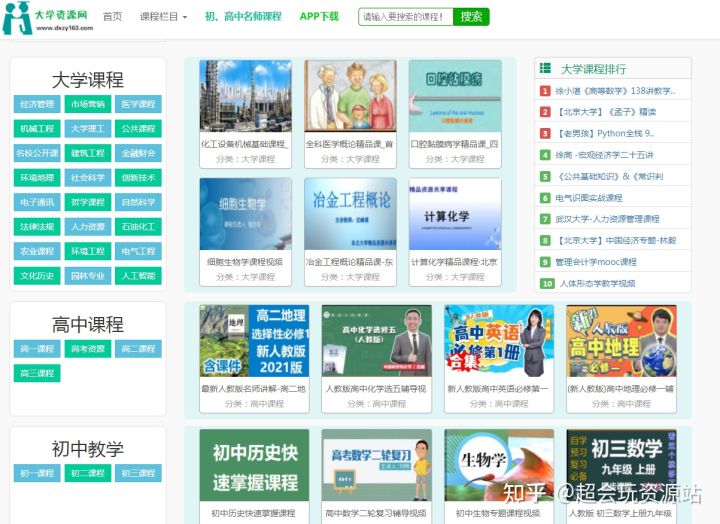Screen dimensions: 720x524
Task: Open the 高考数学二轮复习 thumbnail
Action: [377, 466]
